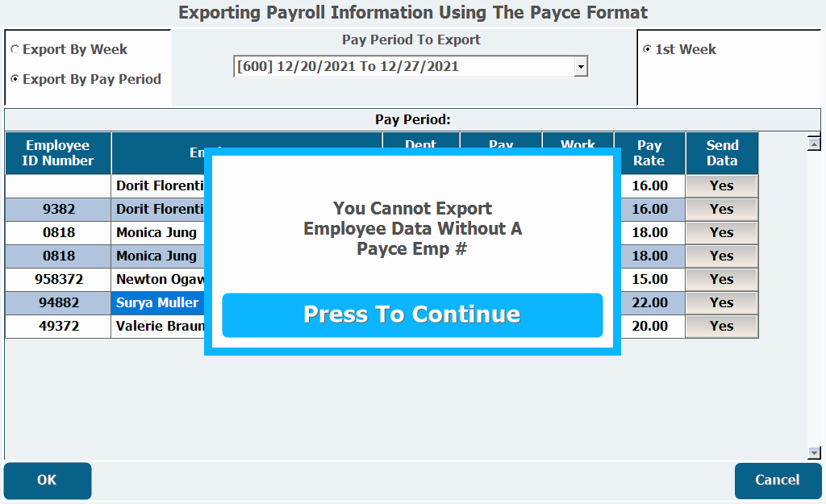Click the scrollbar down arrow of the employee table
826x504 pixels.
coord(814,452)
